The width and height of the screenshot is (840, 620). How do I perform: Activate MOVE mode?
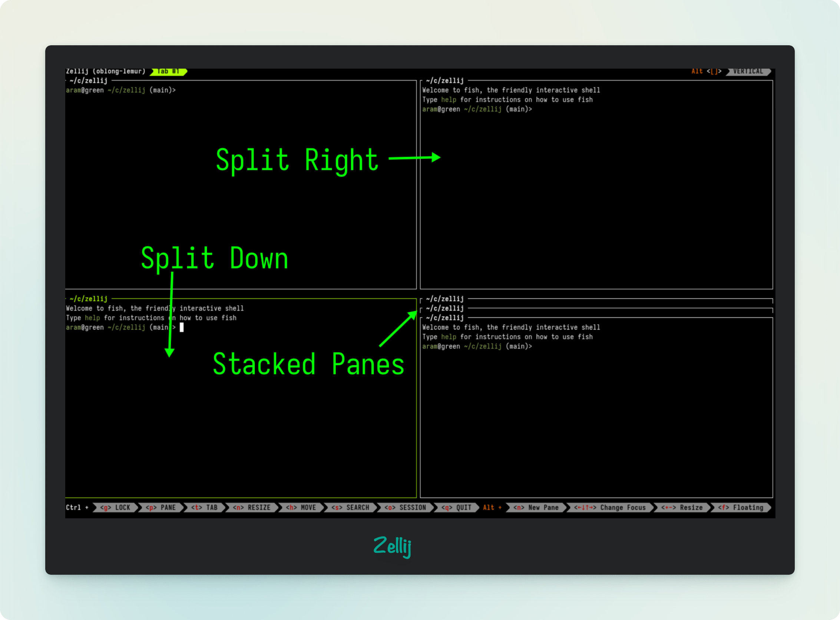click(301, 508)
